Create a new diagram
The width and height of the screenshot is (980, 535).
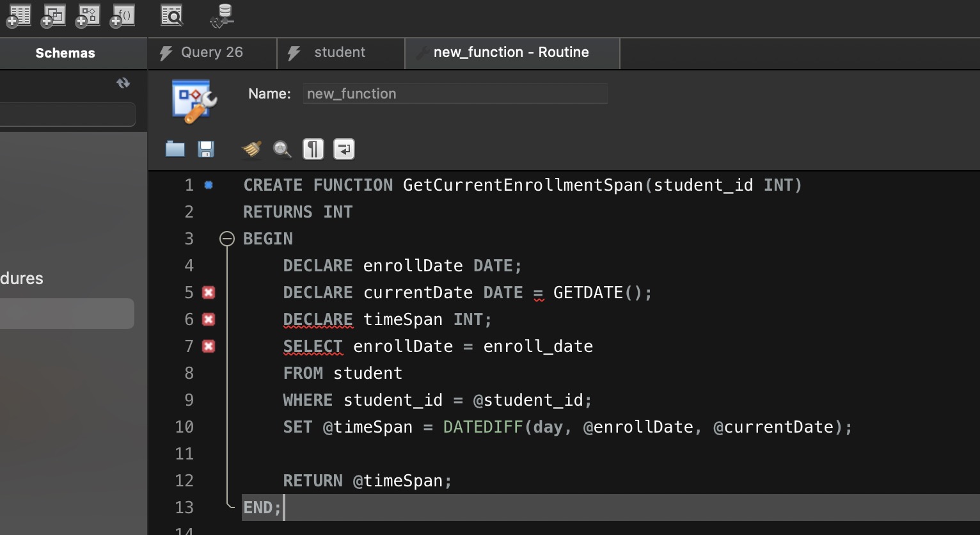click(88, 15)
